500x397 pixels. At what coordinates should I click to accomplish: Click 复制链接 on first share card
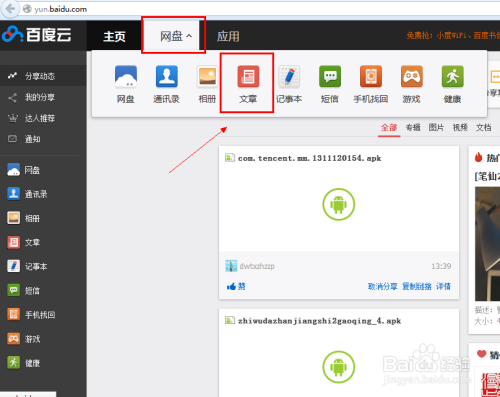[417, 286]
